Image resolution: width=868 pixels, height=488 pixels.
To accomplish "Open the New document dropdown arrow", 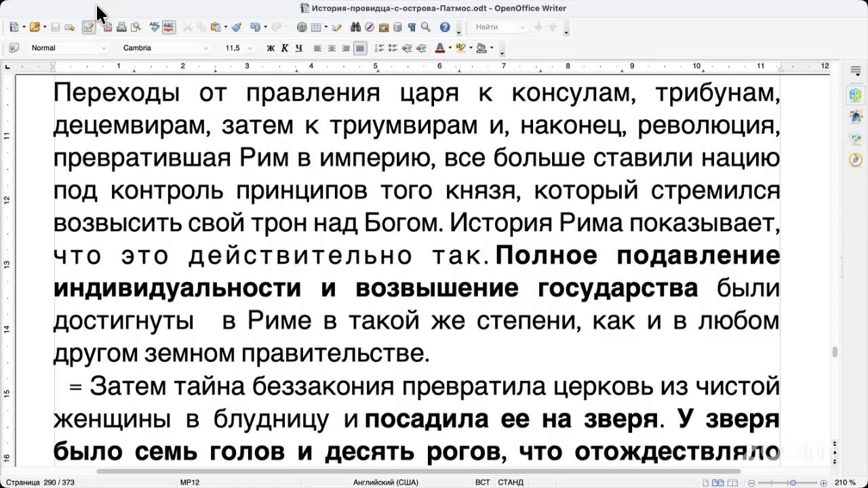I will [23, 27].
